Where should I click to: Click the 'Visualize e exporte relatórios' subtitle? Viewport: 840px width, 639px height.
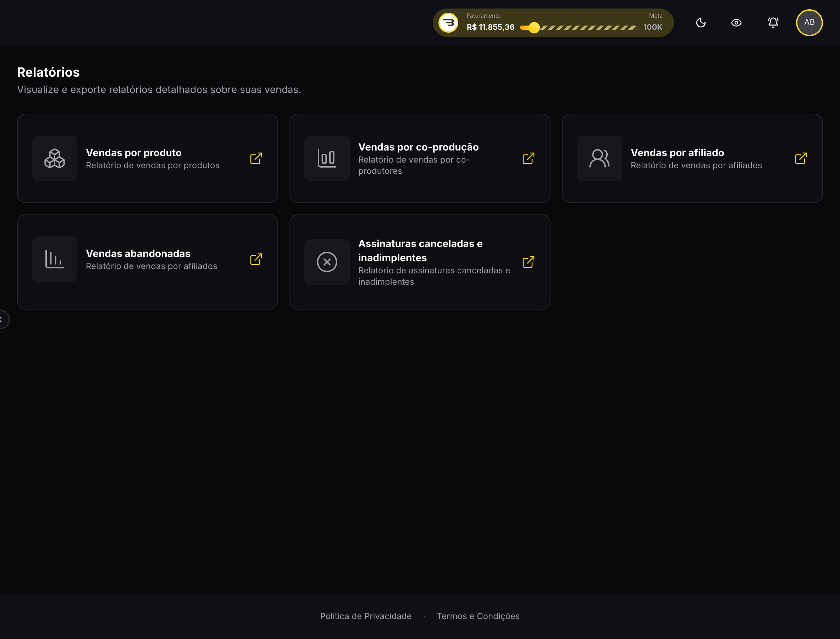pos(159,90)
